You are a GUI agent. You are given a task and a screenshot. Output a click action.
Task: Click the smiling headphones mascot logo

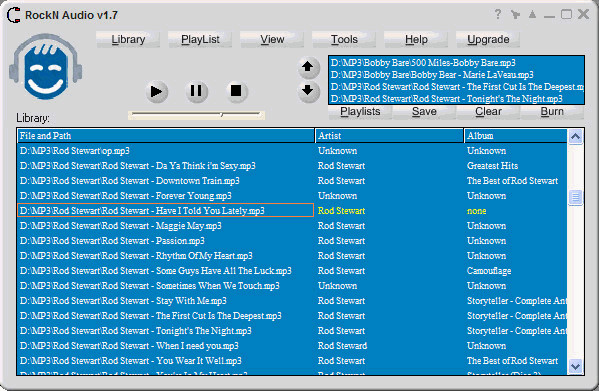pos(45,66)
